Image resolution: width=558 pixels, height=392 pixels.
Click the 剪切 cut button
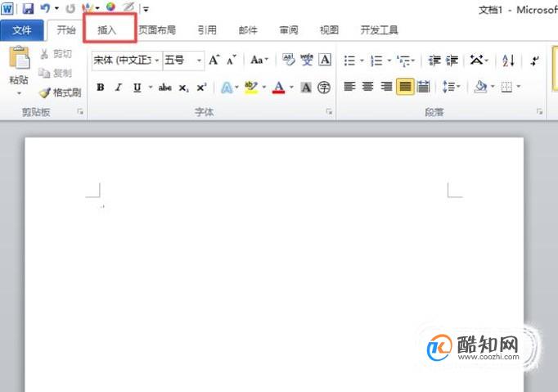(56, 54)
